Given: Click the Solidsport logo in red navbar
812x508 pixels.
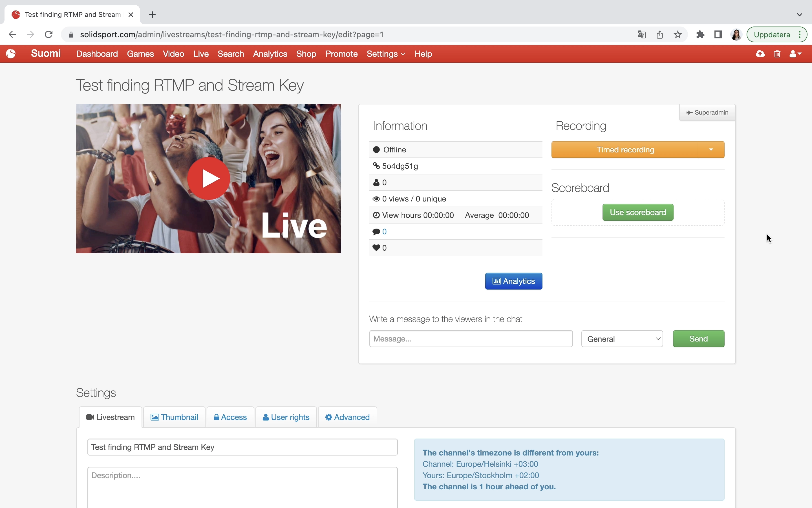Looking at the screenshot, I should (x=11, y=54).
